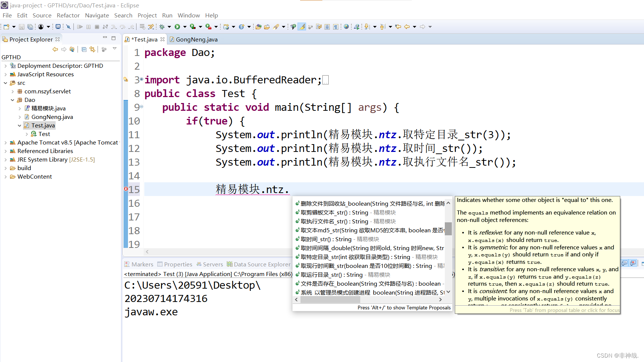Image resolution: width=644 pixels, height=362 pixels.
Task: Click the error marker on line 15
Action: (x=125, y=189)
